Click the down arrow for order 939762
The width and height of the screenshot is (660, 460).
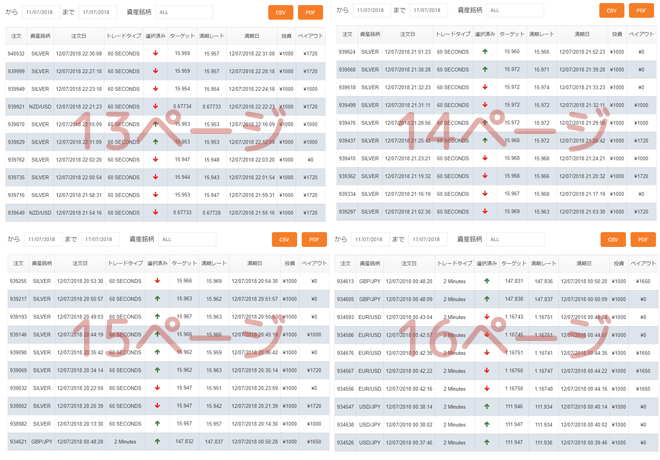tap(156, 160)
